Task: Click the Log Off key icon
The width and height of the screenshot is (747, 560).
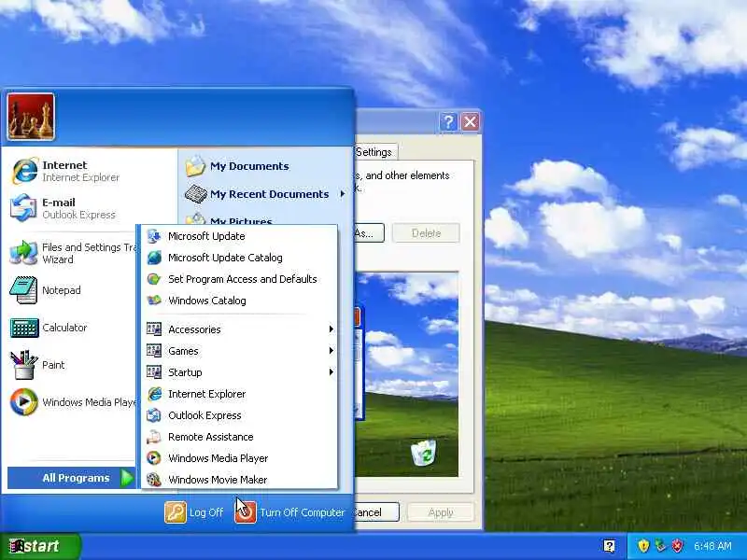Action: pos(176,512)
